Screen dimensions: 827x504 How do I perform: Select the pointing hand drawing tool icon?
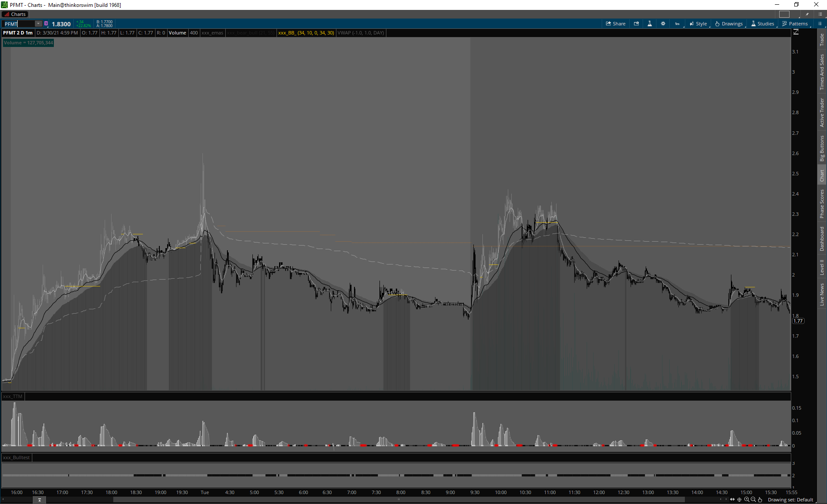click(760, 500)
